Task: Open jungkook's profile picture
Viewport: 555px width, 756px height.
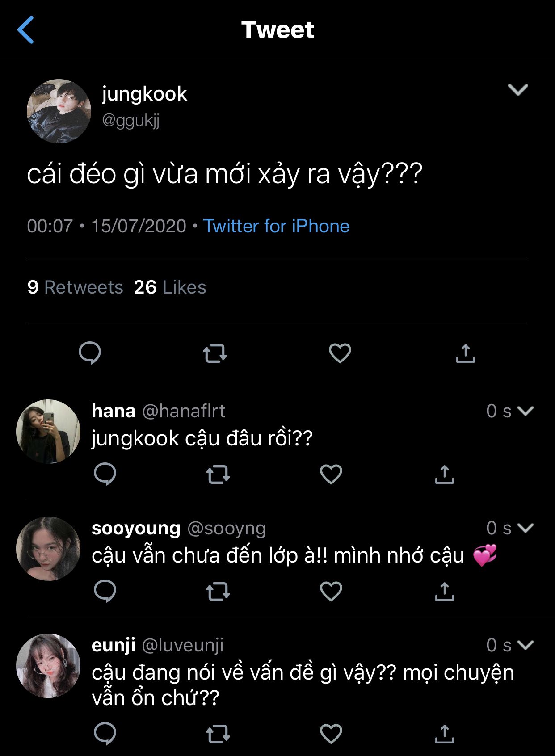Action: click(x=59, y=111)
